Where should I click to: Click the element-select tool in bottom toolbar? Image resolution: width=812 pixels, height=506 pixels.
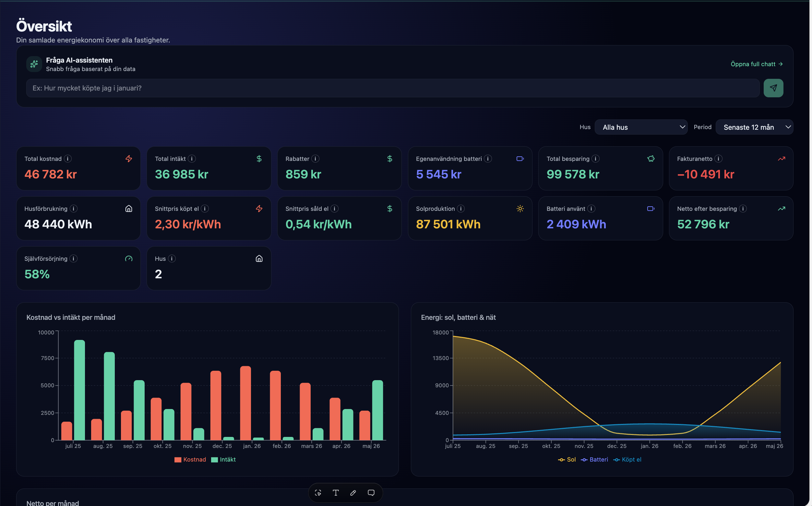coord(318,493)
